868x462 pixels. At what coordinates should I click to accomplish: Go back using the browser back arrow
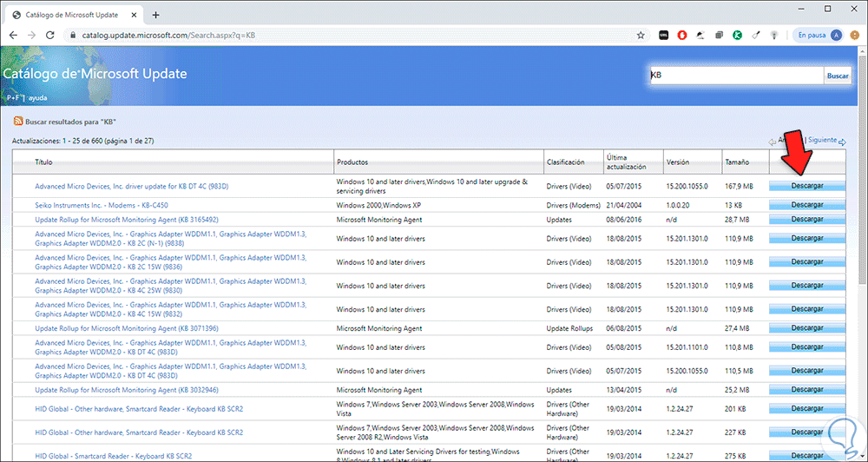pyautogui.click(x=13, y=35)
